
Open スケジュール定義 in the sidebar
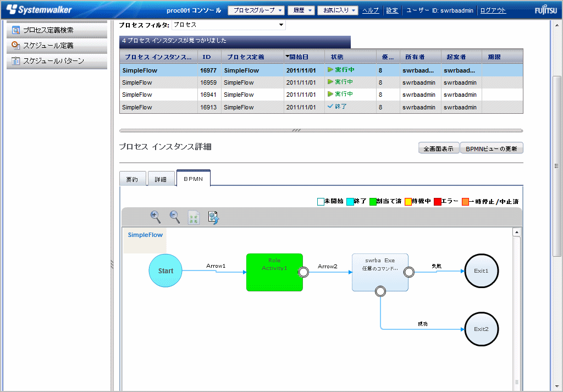pyautogui.click(x=57, y=46)
